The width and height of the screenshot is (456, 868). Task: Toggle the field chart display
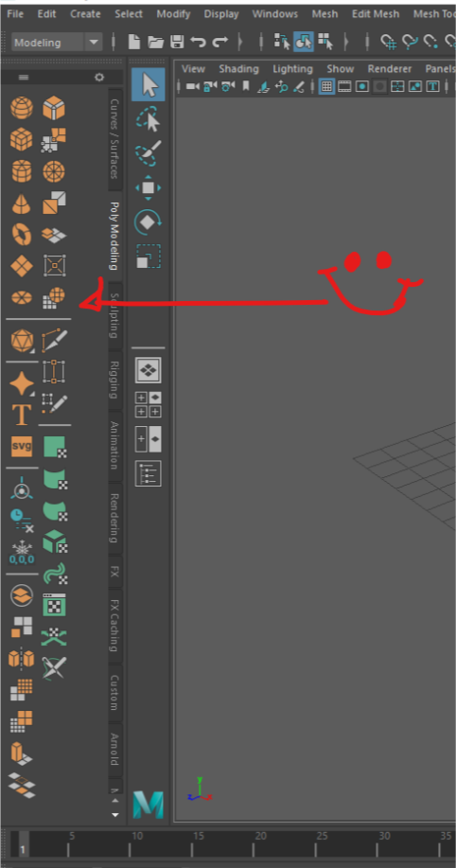(397, 86)
